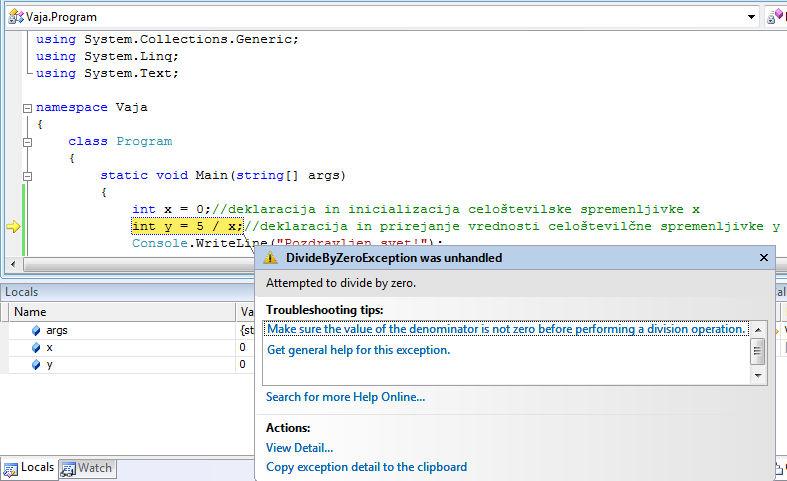Click the Locals panel title bar

[128, 292]
